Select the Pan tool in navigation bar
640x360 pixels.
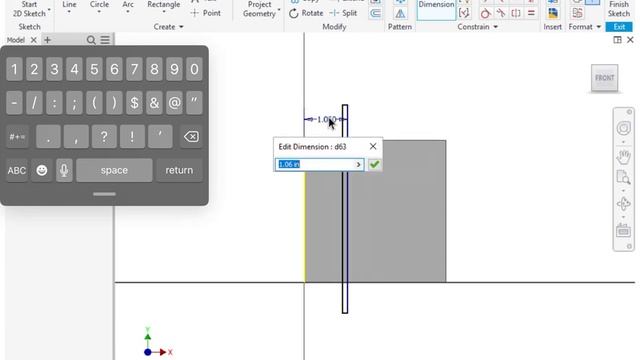(623, 156)
